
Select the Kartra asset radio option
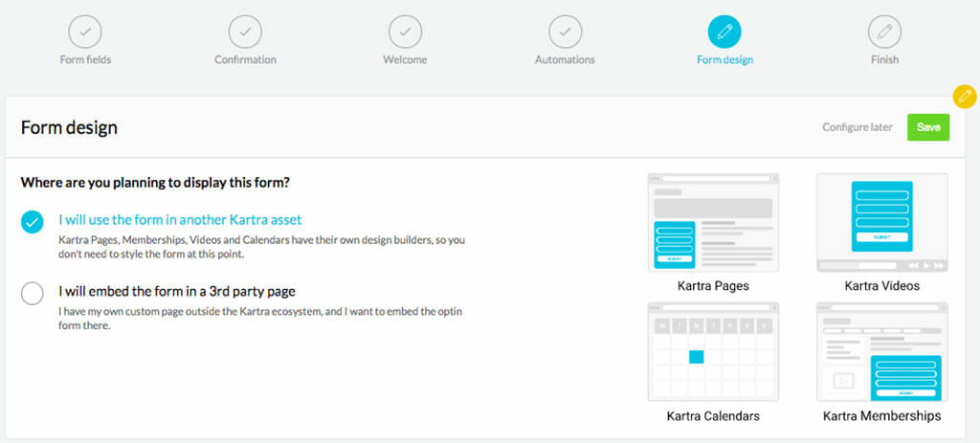tap(32, 222)
